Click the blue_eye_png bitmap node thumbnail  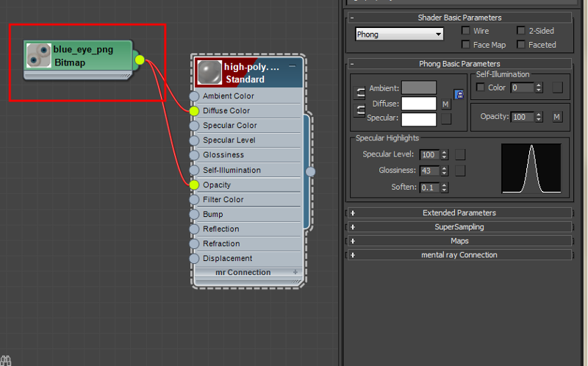[x=38, y=56]
